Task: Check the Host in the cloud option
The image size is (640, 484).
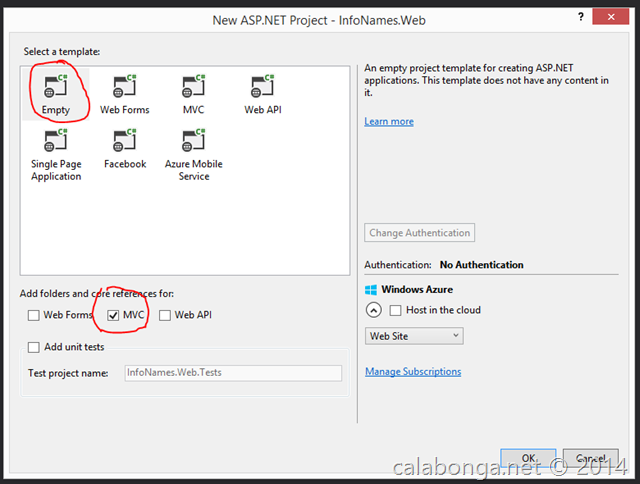Action: click(x=395, y=311)
